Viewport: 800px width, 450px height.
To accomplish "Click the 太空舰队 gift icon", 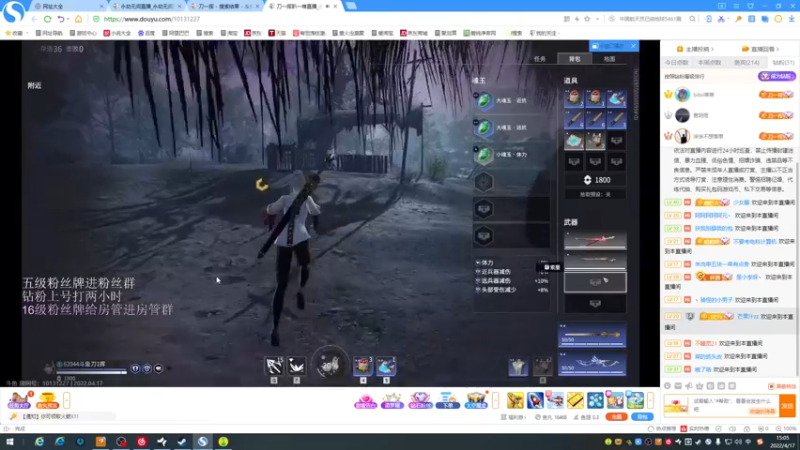I will [x=476, y=401].
